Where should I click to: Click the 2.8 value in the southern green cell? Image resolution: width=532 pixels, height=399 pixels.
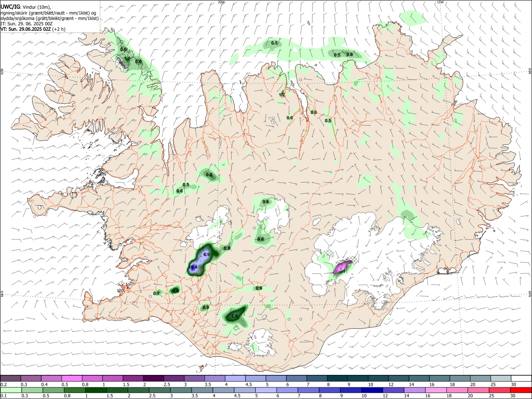pos(234,316)
